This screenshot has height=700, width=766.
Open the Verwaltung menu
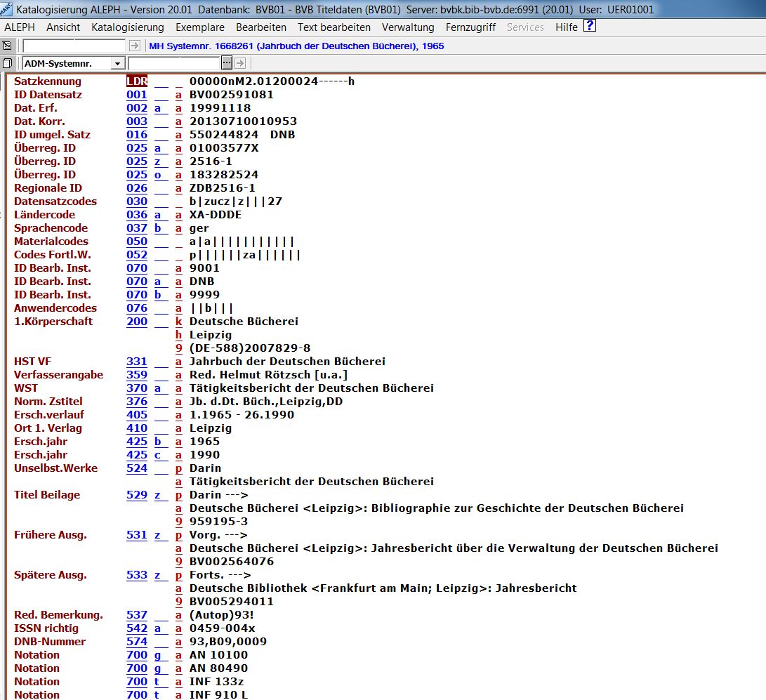pyautogui.click(x=408, y=27)
